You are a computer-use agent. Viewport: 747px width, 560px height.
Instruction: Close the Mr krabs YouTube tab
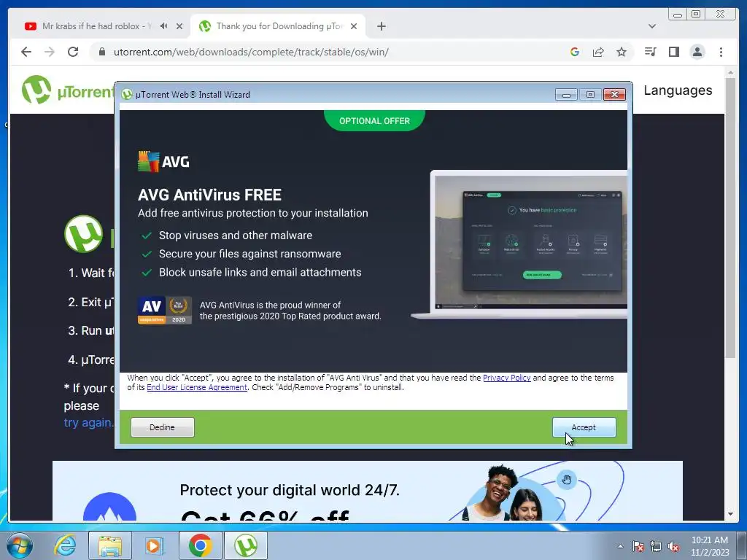click(179, 26)
